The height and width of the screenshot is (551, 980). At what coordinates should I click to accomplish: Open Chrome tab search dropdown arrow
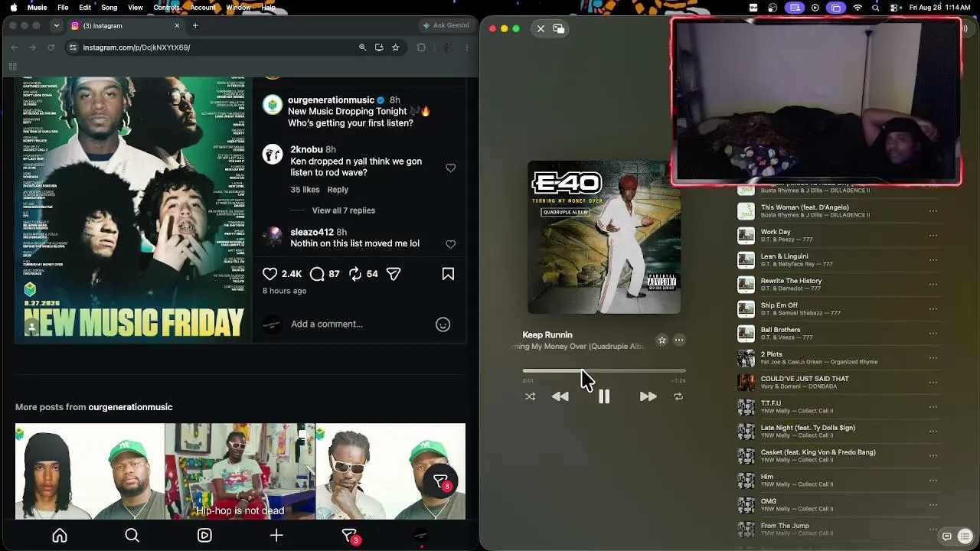tap(56, 25)
